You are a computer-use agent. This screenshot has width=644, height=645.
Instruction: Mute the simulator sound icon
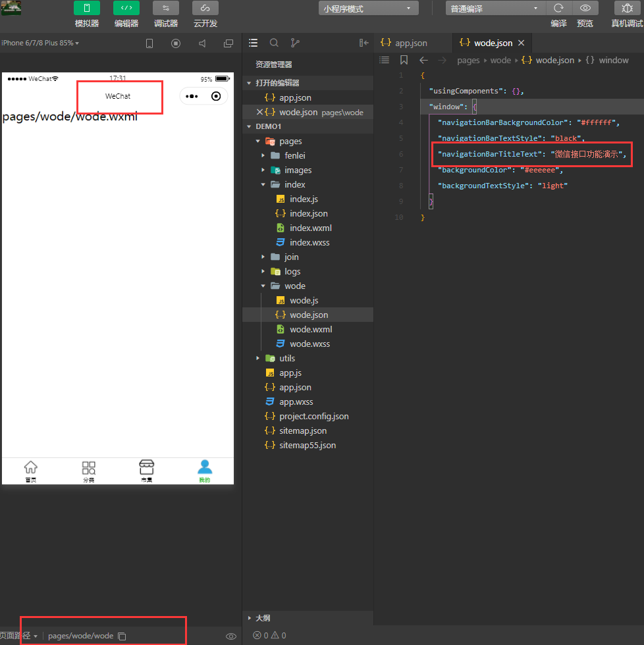202,43
